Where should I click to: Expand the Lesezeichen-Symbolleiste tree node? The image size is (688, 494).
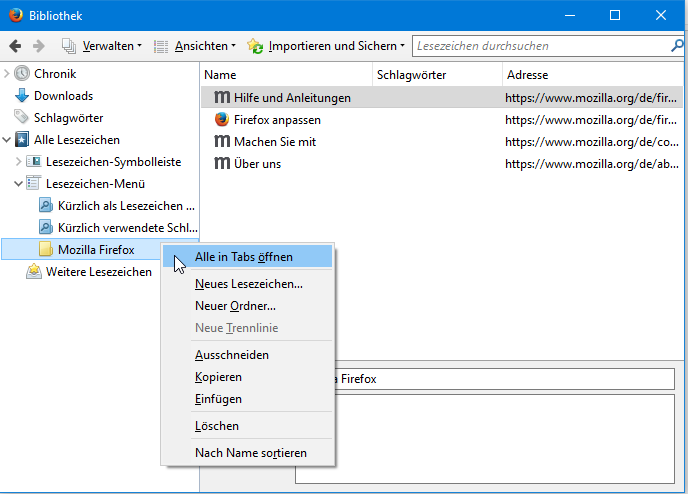(18, 162)
